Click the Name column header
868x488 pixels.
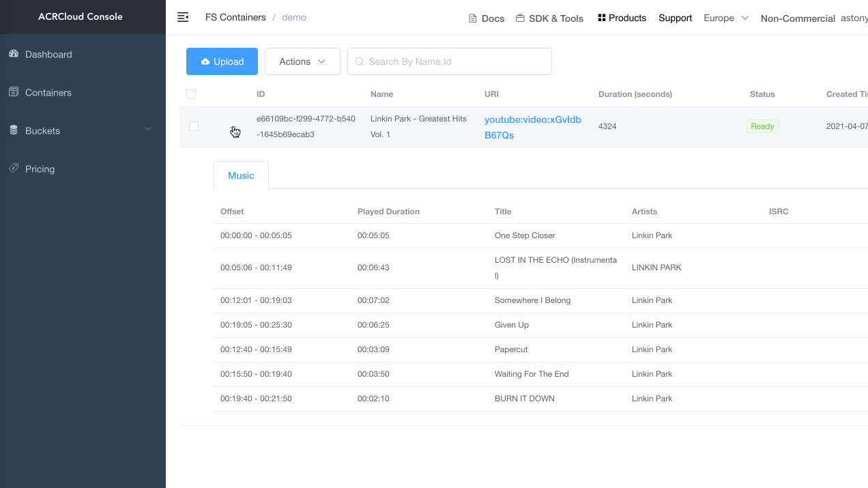(382, 94)
